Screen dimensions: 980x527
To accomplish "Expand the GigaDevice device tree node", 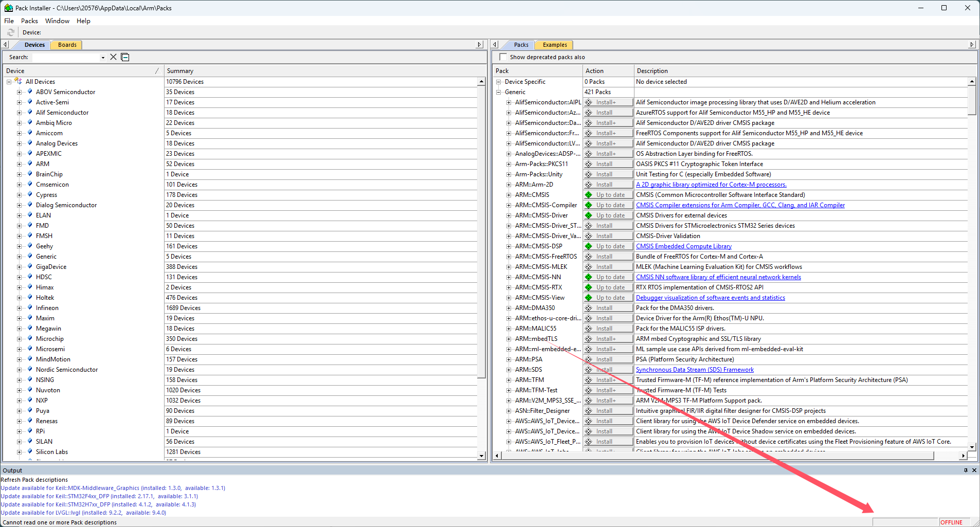I will [x=19, y=267].
